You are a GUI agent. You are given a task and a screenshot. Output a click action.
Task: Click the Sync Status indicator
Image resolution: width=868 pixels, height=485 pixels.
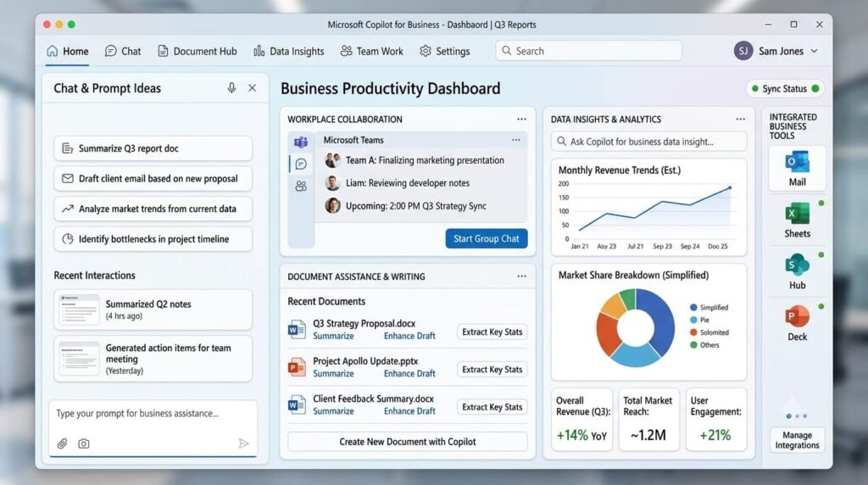785,88
